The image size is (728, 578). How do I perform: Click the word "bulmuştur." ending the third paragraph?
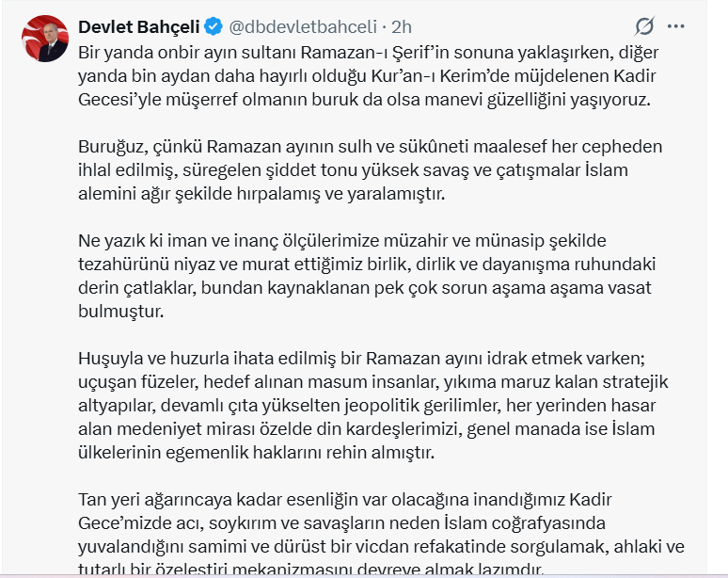(x=119, y=313)
